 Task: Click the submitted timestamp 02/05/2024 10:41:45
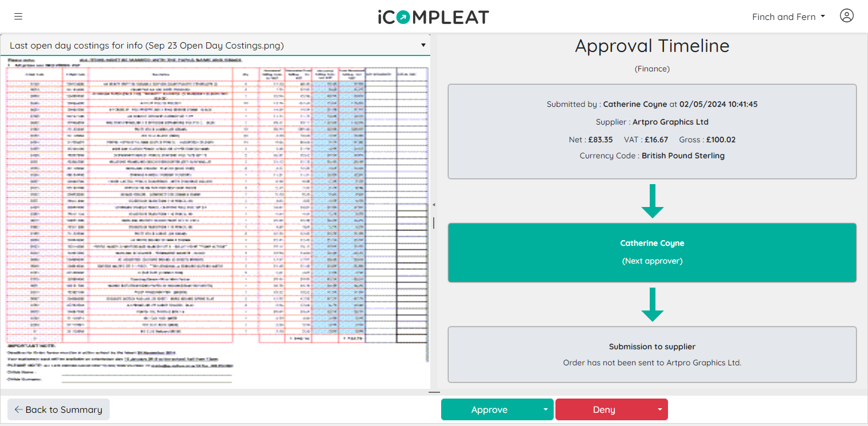click(718, 104)
